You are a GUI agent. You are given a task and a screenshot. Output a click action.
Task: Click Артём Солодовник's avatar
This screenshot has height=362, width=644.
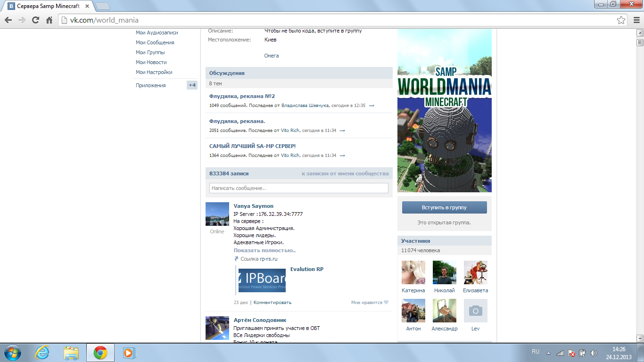tap(217, 328)
